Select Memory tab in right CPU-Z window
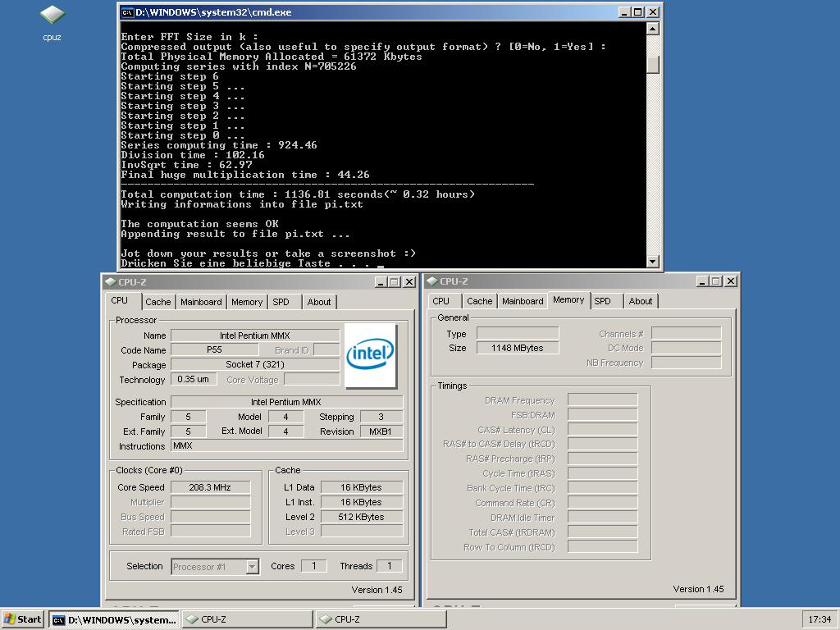The height and width of the screenshot is (630, 840). tap(568, 300)
